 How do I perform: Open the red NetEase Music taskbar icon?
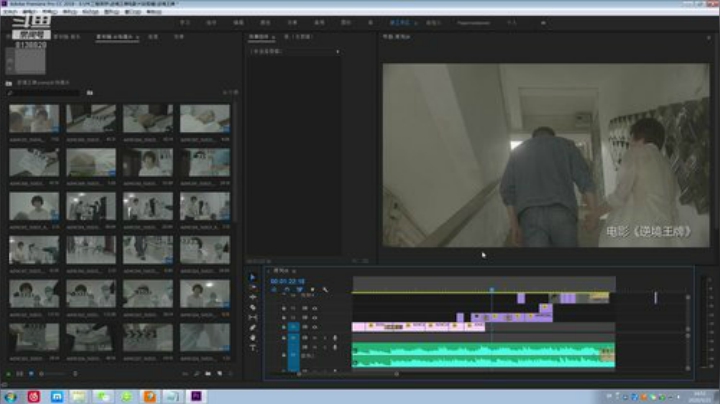pyautogui.click(x=34, y=397)
